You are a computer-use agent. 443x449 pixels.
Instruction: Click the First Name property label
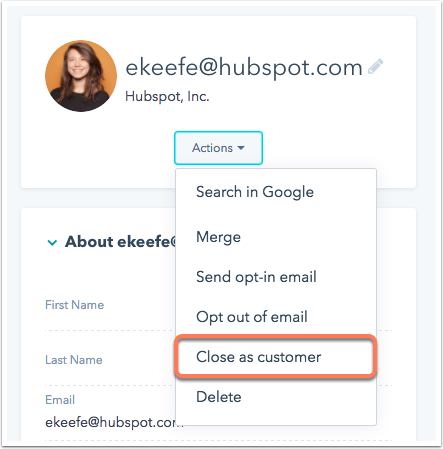click(74, 305)
